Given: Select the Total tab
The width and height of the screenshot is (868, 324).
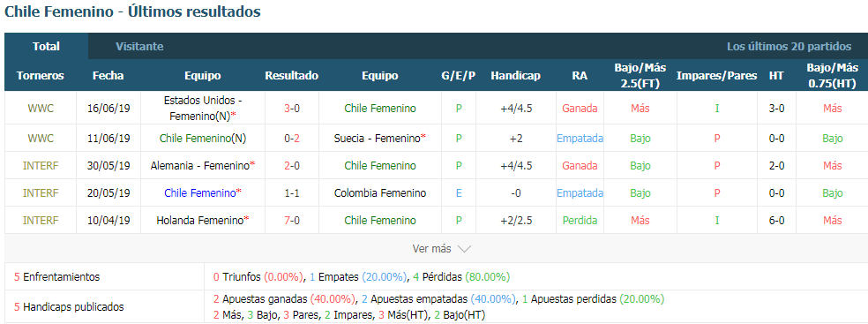Looking at the screenshot, I should pyautogui.click(x=46, y=47).
